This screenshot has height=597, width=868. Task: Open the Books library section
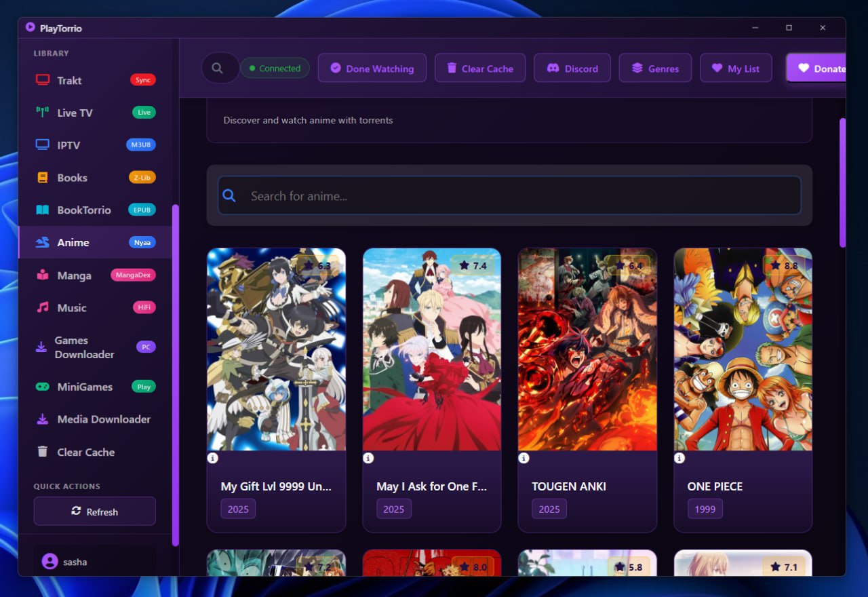point(72,178)
